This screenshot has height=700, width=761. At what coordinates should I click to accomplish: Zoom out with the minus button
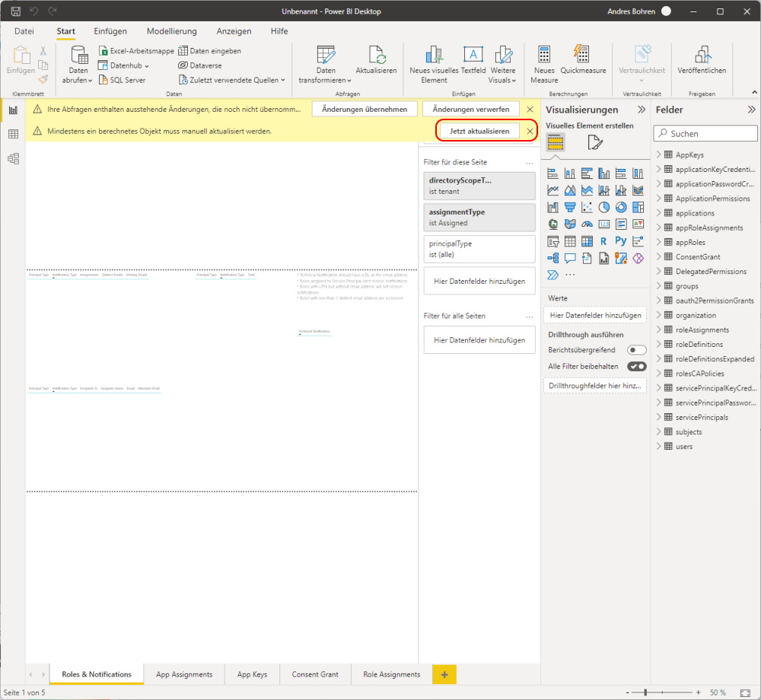(627, 692)
